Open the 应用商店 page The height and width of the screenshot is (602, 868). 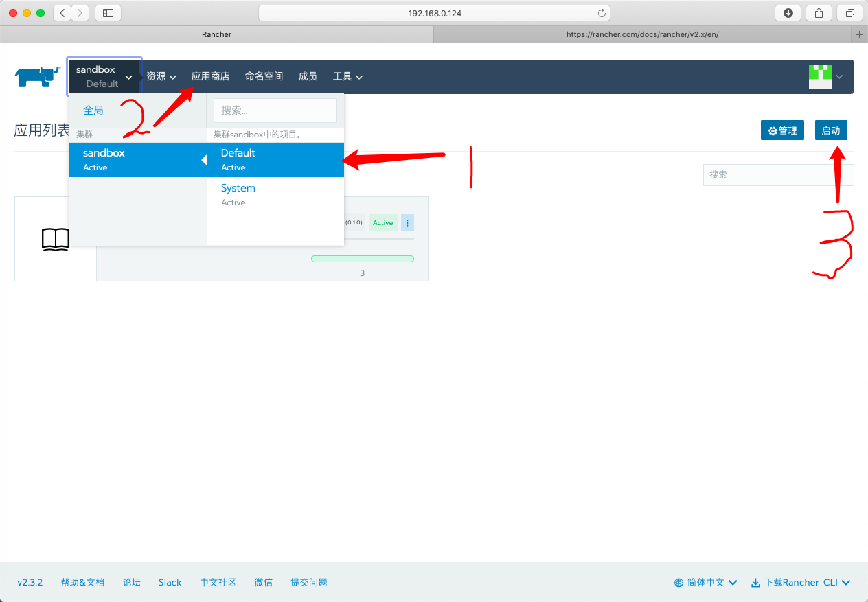[210, 76]
